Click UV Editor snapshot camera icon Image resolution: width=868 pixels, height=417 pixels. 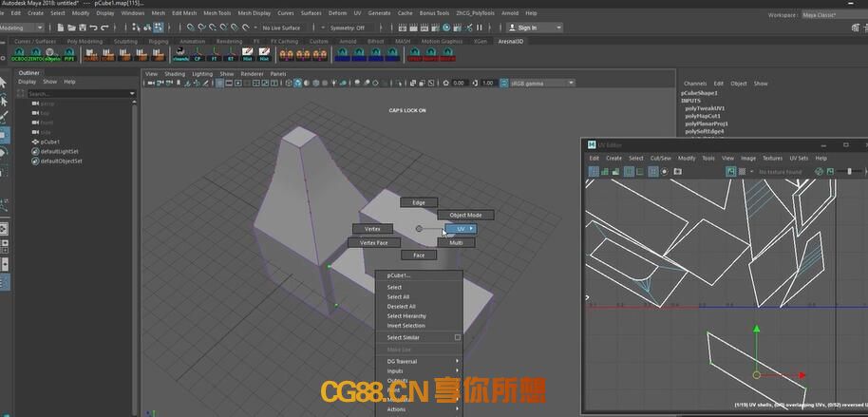[677, 172]
